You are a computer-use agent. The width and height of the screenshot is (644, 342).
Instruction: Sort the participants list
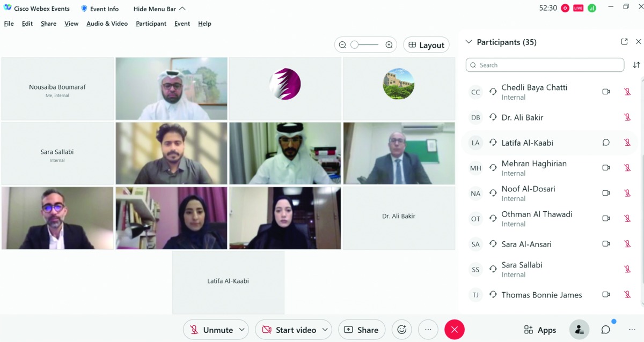click(x=636, y=65)
